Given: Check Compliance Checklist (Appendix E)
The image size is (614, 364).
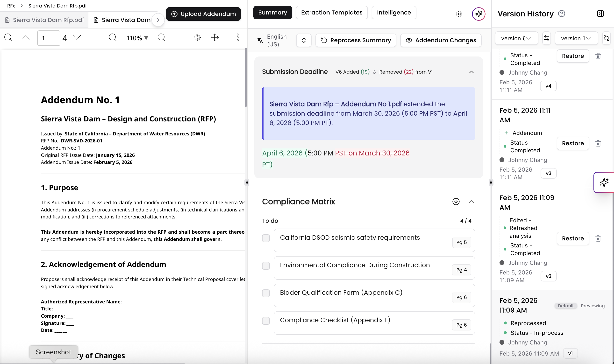Looking at the screenshot, I should [266, 321].
